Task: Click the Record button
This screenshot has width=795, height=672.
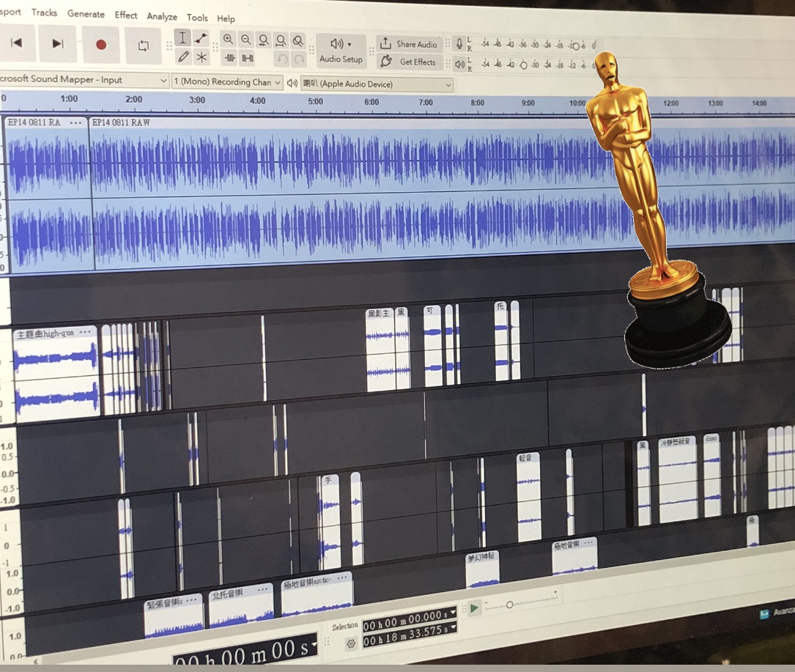Action: 101,44
